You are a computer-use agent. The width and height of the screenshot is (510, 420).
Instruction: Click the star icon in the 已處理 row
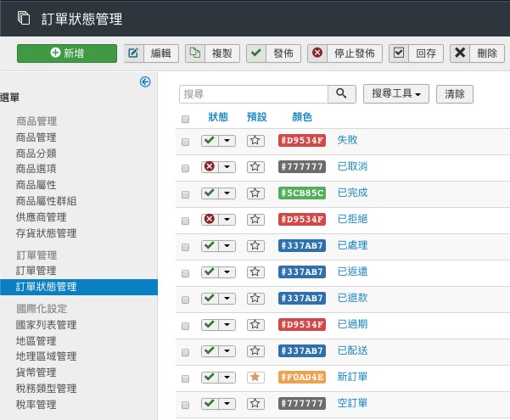(255, 246)
